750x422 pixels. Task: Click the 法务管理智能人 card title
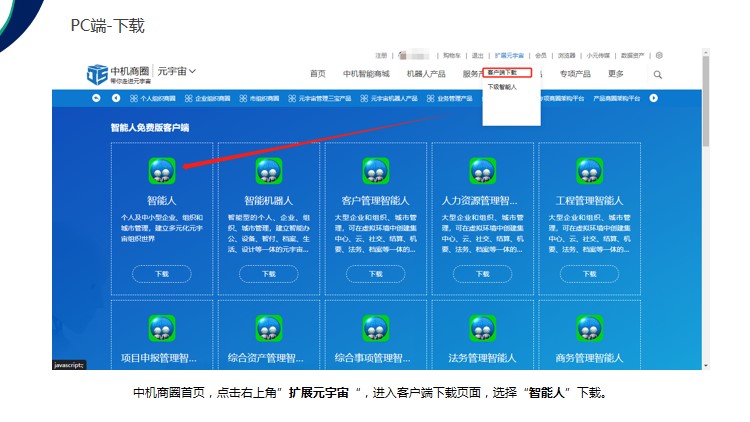(482, 358)
